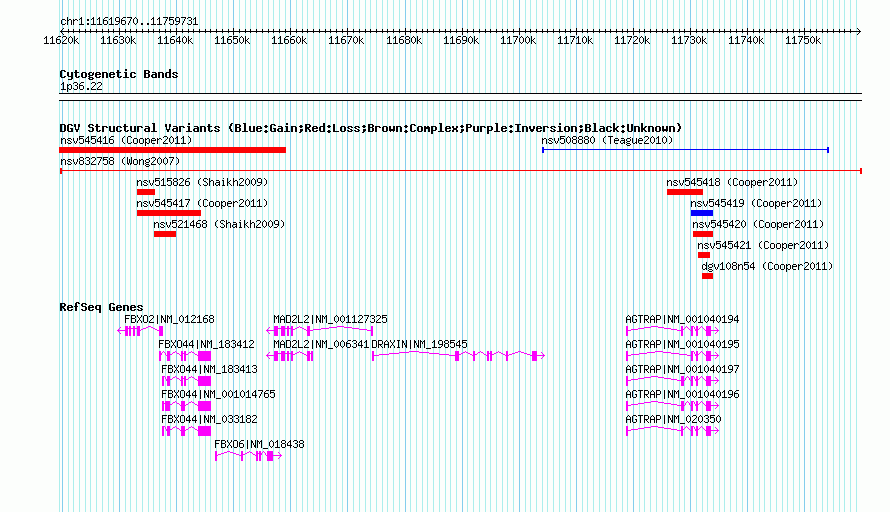
Task: Select the red bar under nsv545418
Action: [x=685, y=192]
